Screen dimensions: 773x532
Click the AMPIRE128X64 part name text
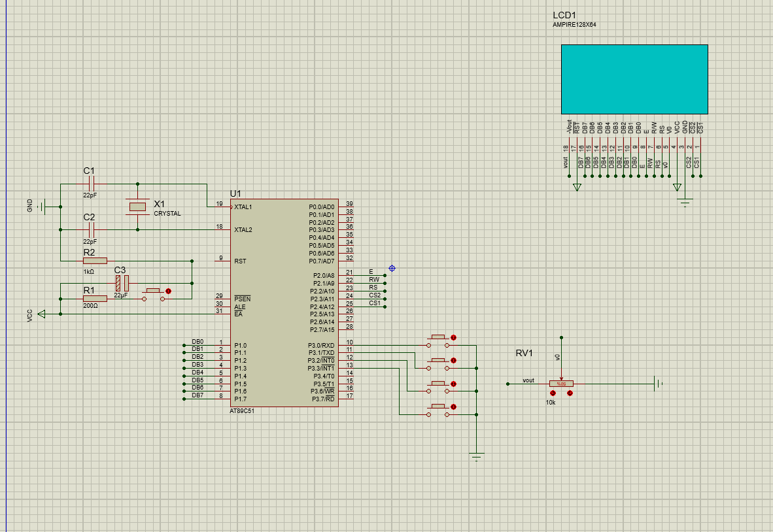pos(574,25)
